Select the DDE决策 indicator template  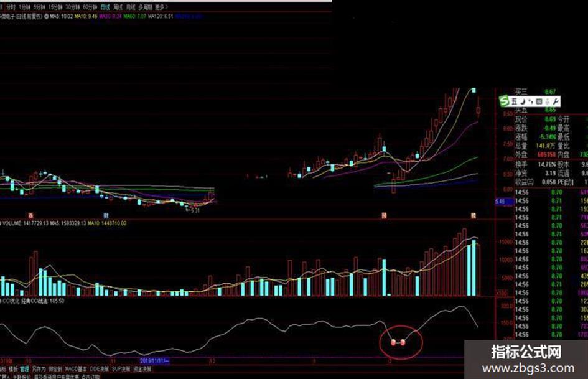100,369
